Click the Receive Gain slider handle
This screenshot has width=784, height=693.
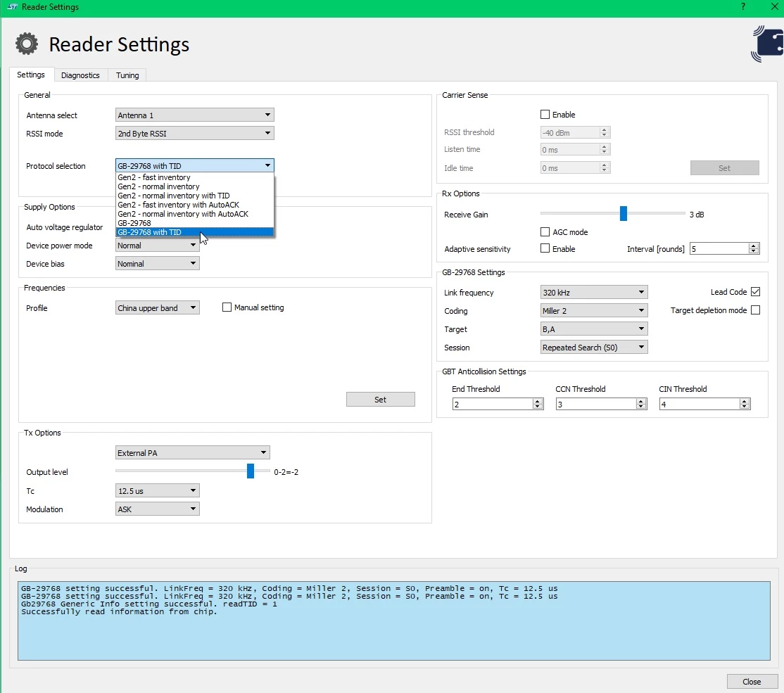[x=623, y=213]
